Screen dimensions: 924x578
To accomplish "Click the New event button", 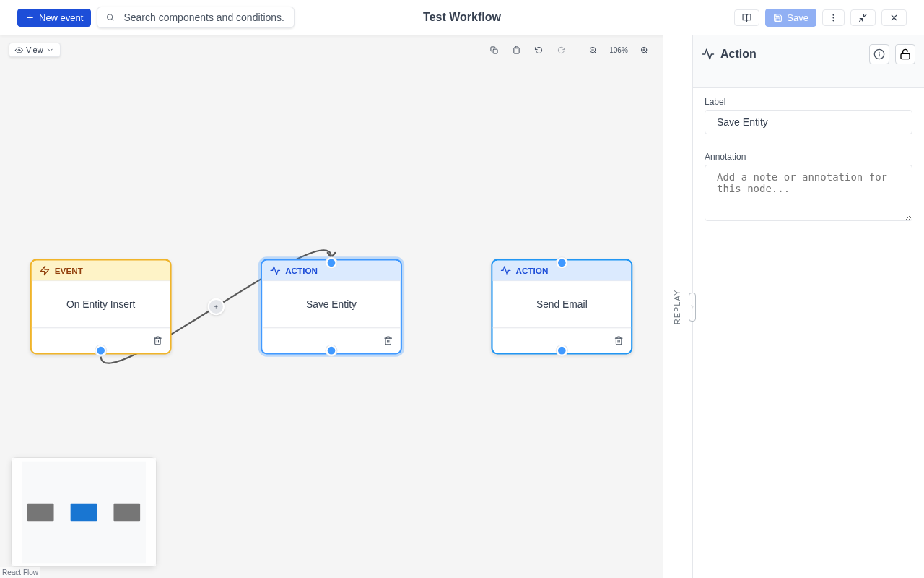I will 54,17.
